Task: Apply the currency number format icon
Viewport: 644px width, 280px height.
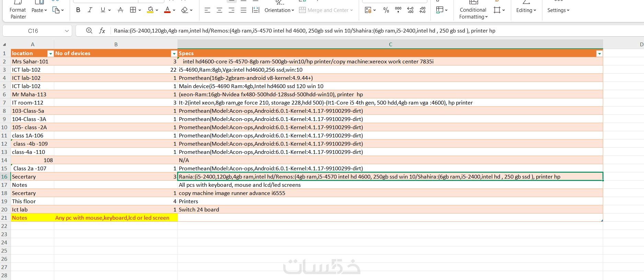Action: (x=368, y=10)
